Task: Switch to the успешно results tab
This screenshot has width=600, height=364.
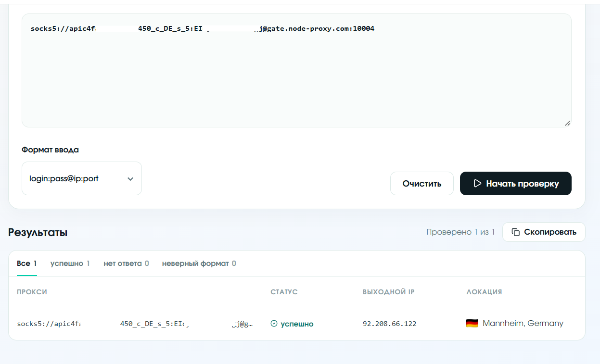Action: [70, 264]
